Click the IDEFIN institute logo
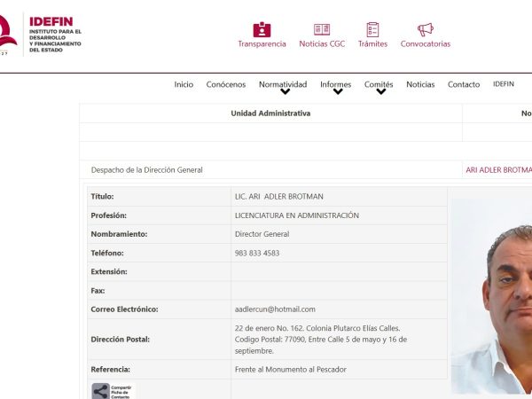Screen dimensions: 532x399 [x=40, y=34]
